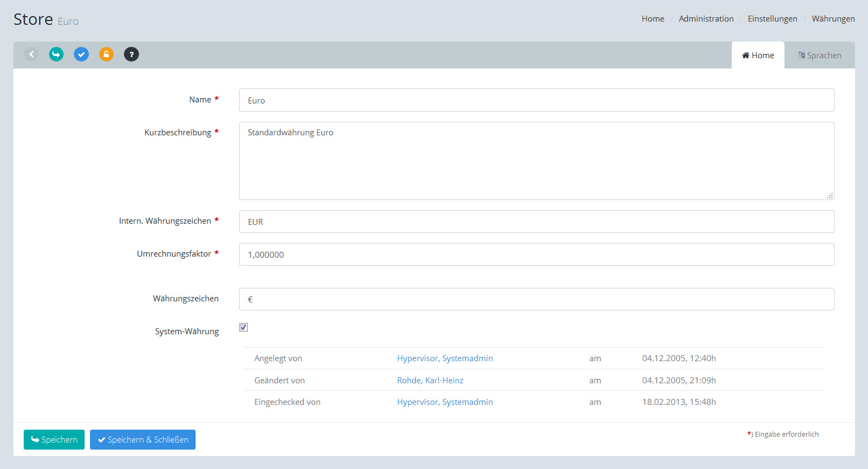Screen dimensions: 868x469
Task: Click the Währungszeichen field containing €
Action: pyautogui.click(x=536, y=299)
